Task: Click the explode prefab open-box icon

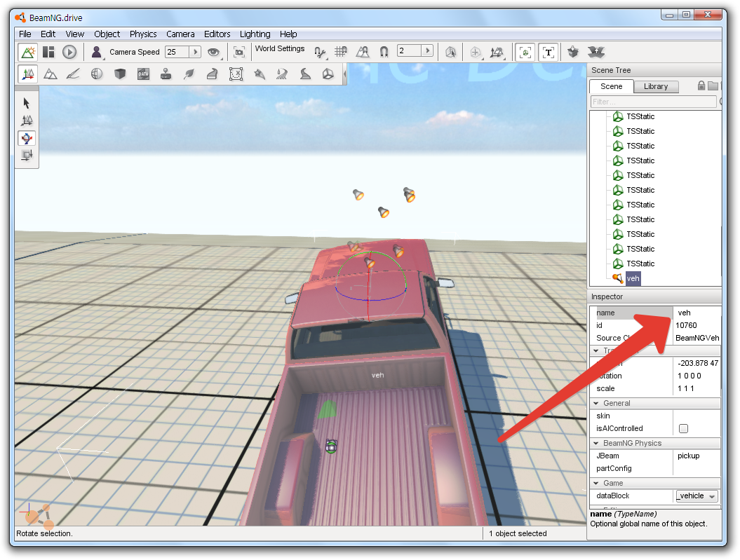Action: coord(596,52)
